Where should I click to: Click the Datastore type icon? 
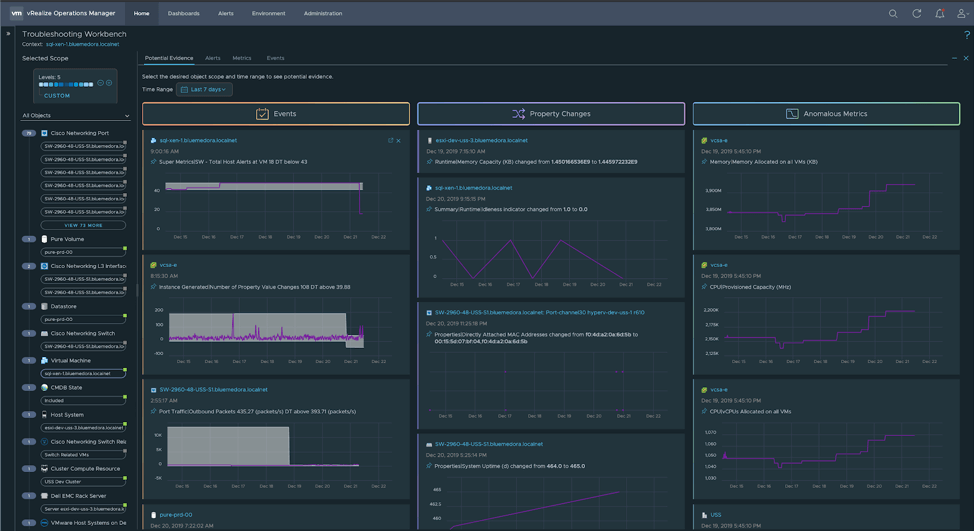point(44,306)
